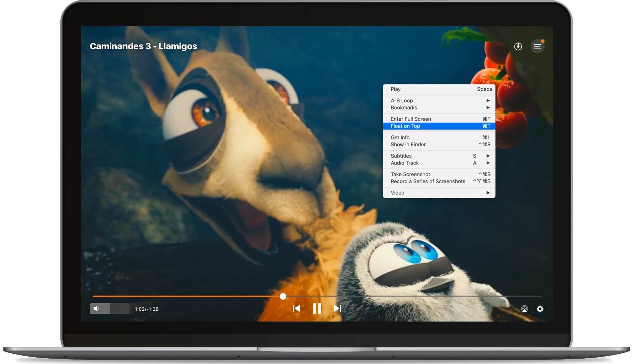Skip to the next track
This screenshot has width=634, height=364.
[337, 308]
